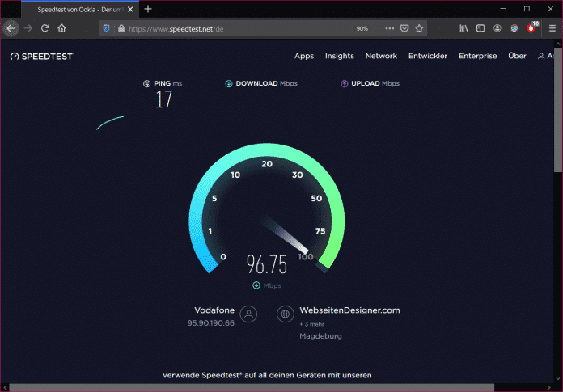Open the Firefox library icon
563x392 pixels.
[x=464, y=28]
